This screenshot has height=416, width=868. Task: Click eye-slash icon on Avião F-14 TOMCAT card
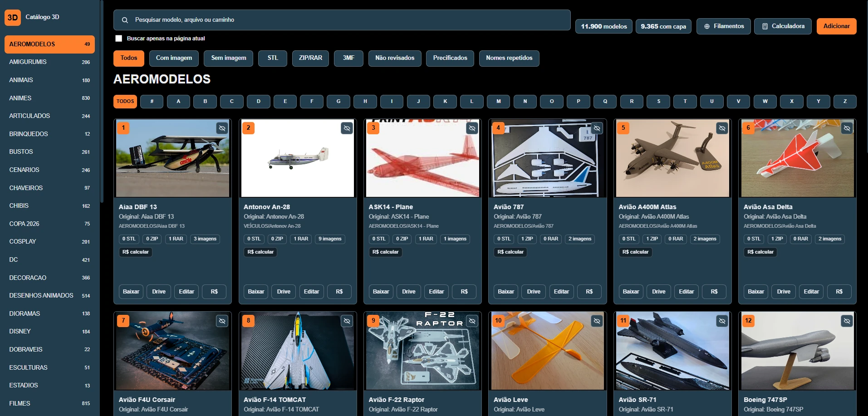point(347,321)
